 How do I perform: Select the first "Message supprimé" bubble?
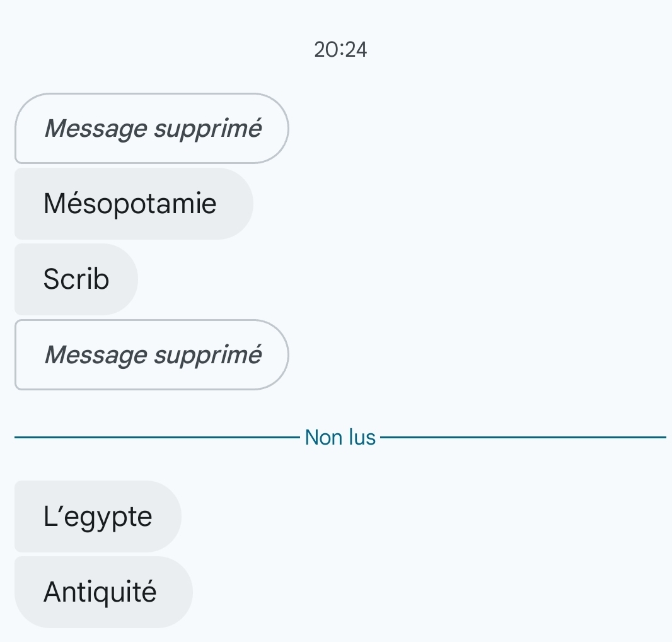point(151,129)
